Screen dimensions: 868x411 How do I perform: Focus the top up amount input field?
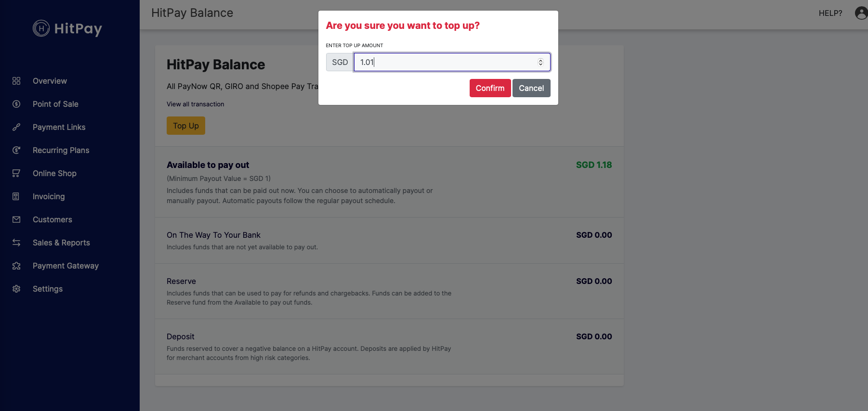tap(452, 62)
